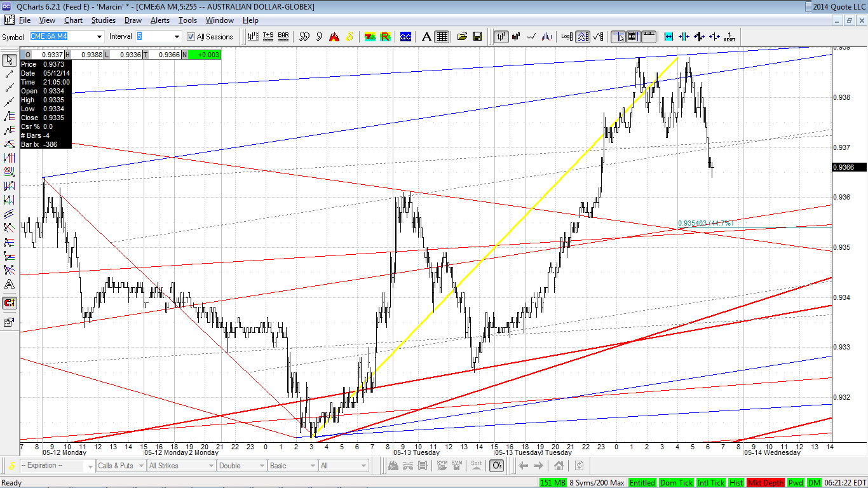The image size is (868, 488).
Task: Open a saved chart file
Action: pos(462,37)
